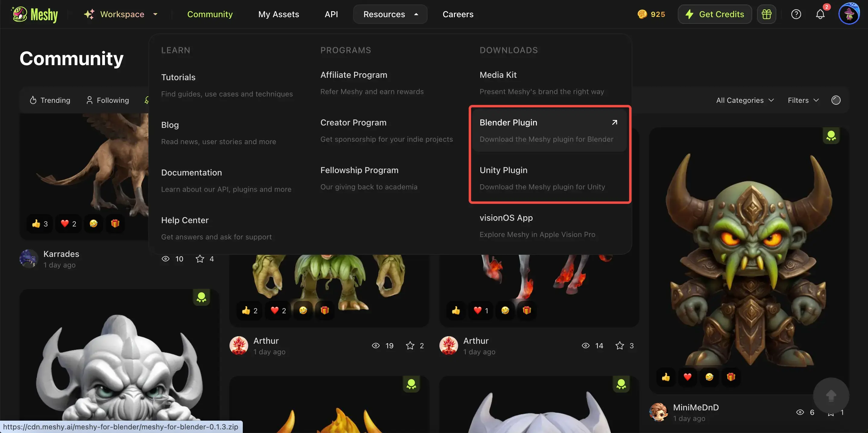Click the gift reaction icon on Karrades' post
Viewport: 868px width, 433px height.
pyautogui.click(x=115, y=223)
